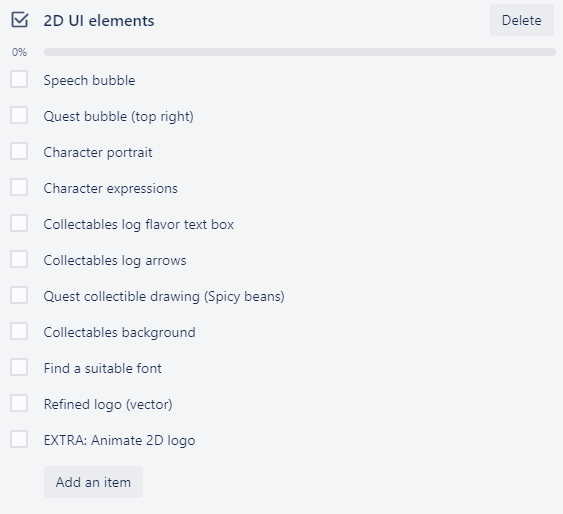Toggle Collectables log flavor text box checkbox
The image size is (563, 514).
(x=19, y=223)
